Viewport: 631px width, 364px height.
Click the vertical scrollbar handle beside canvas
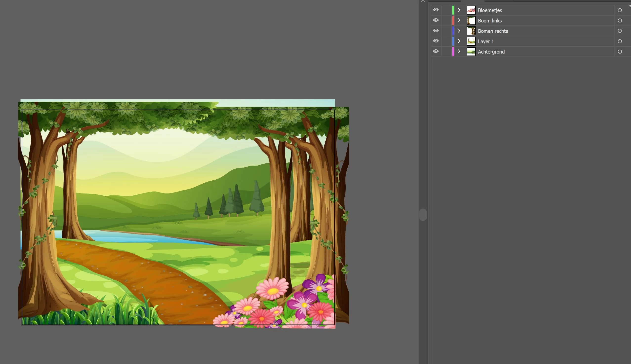[423, 214]
